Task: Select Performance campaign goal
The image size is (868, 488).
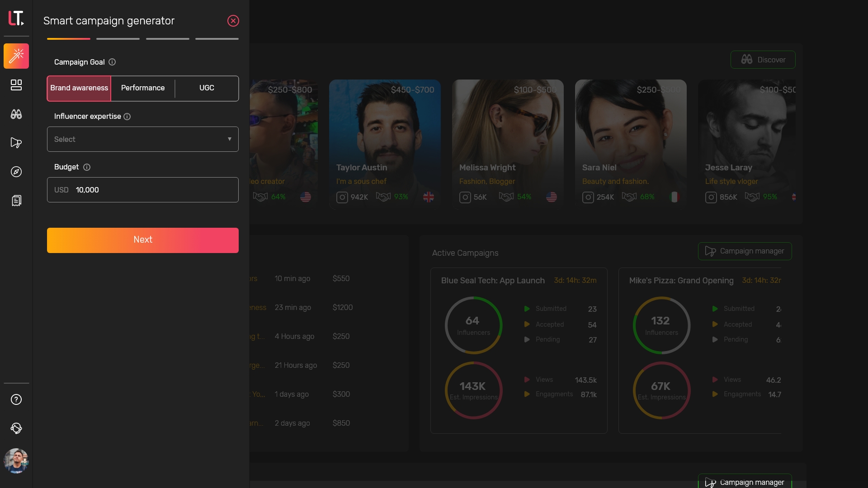Action: 143,88
